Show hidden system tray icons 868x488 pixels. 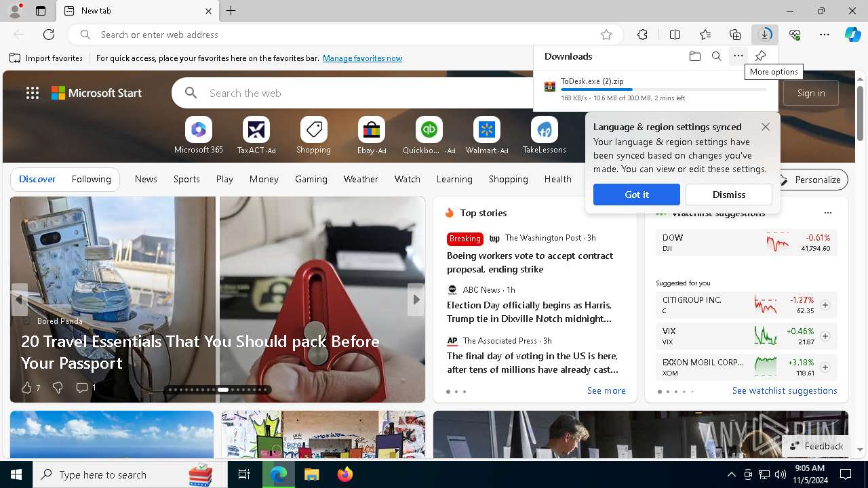click(731, 474)
